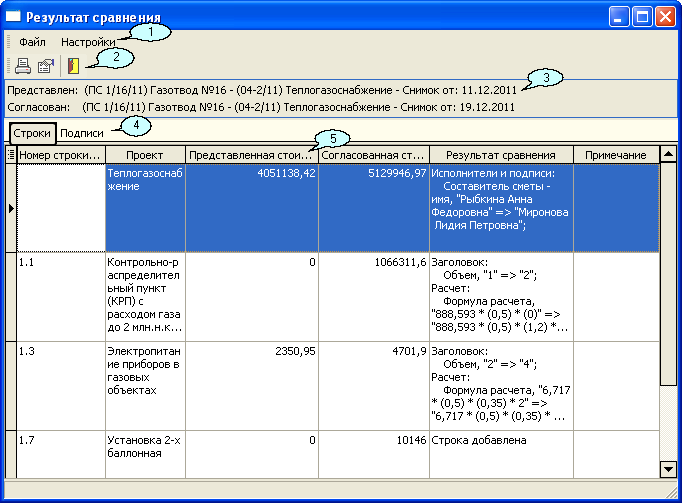
Task: Select the row numbered 1.1
Action: [x=61, y=296]
